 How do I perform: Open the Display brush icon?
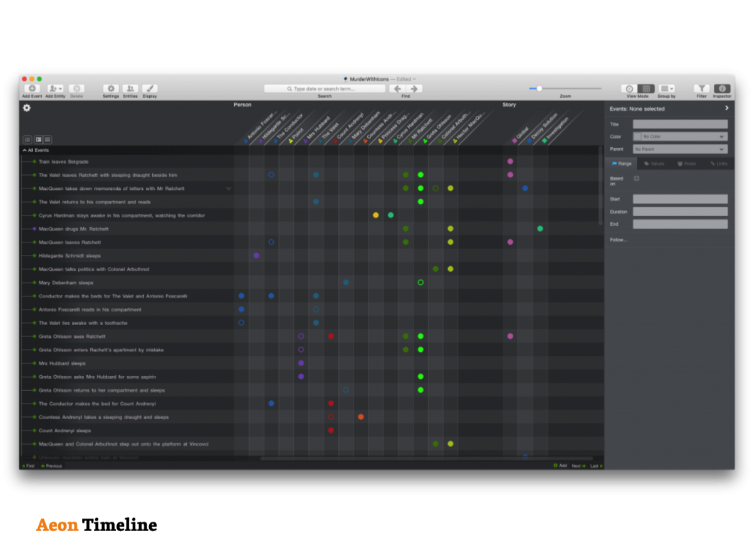tap(150, 89)
